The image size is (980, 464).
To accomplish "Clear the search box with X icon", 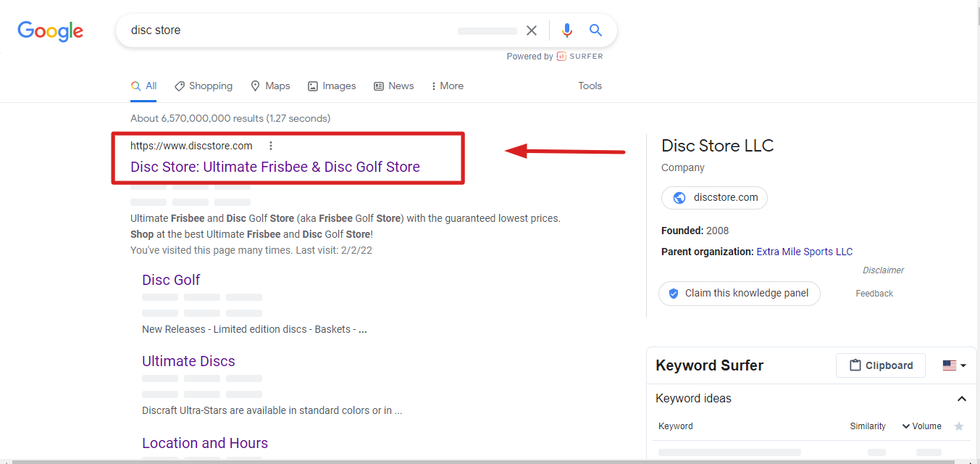I will (x=532, y=30).
